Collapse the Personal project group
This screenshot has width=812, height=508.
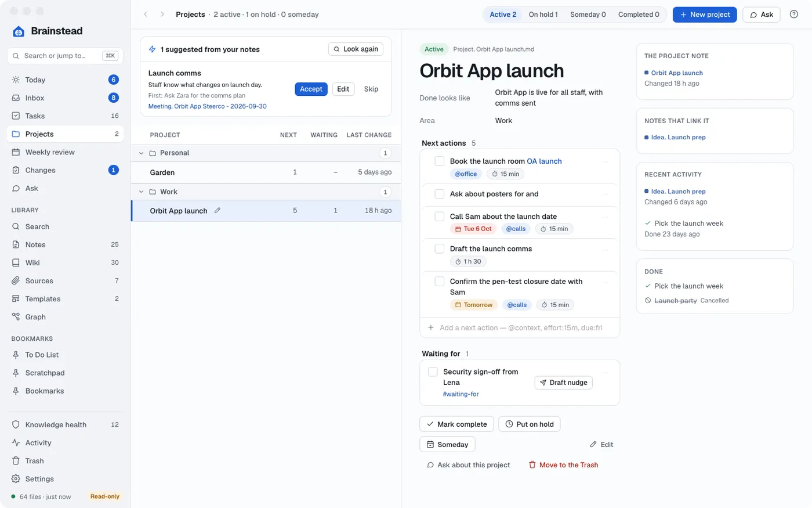coord(141,153)
